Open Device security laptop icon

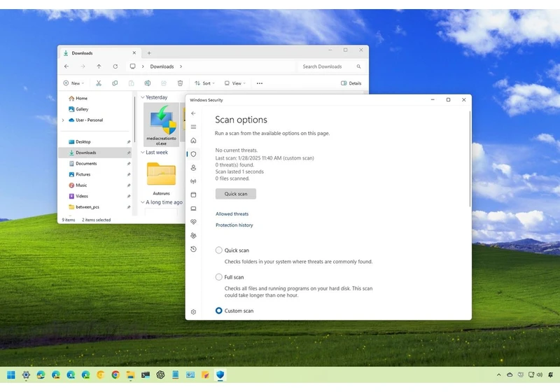pyautogui.click(x=193, y=208)
